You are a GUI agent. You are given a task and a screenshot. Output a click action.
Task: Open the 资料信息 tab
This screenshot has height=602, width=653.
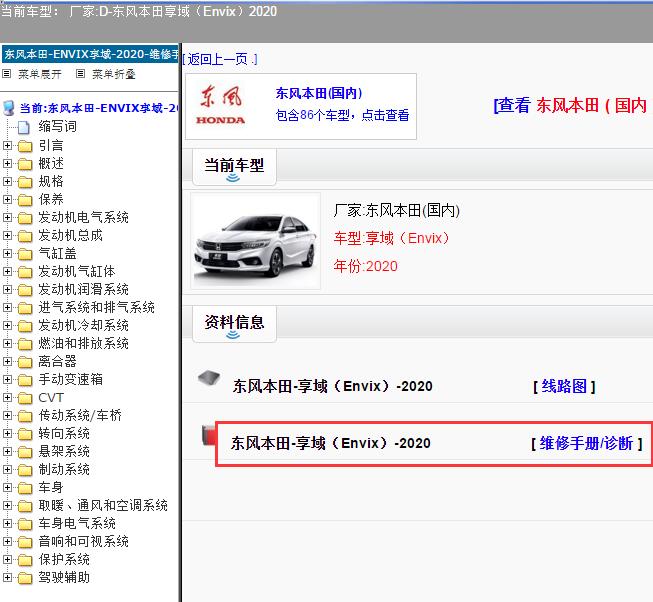coord(234,324)
